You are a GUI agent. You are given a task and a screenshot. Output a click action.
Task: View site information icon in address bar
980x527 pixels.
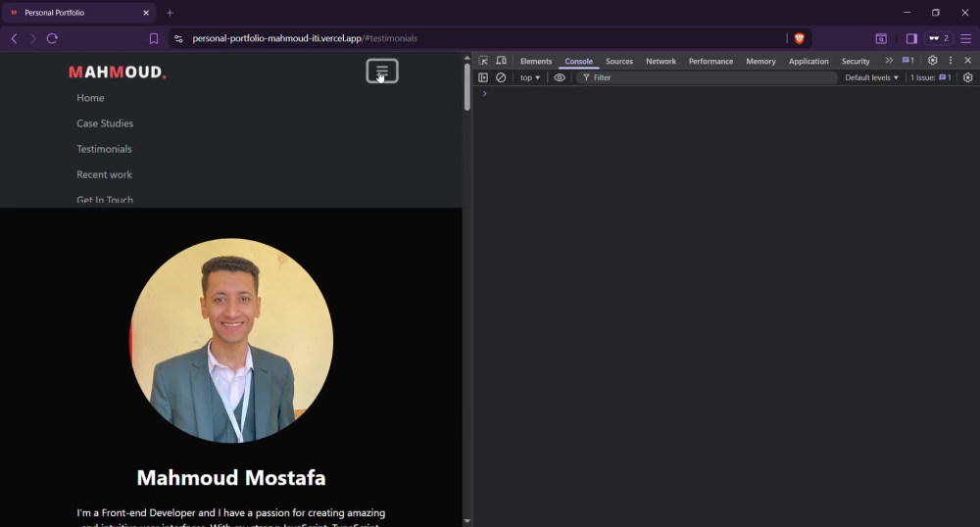178,39
